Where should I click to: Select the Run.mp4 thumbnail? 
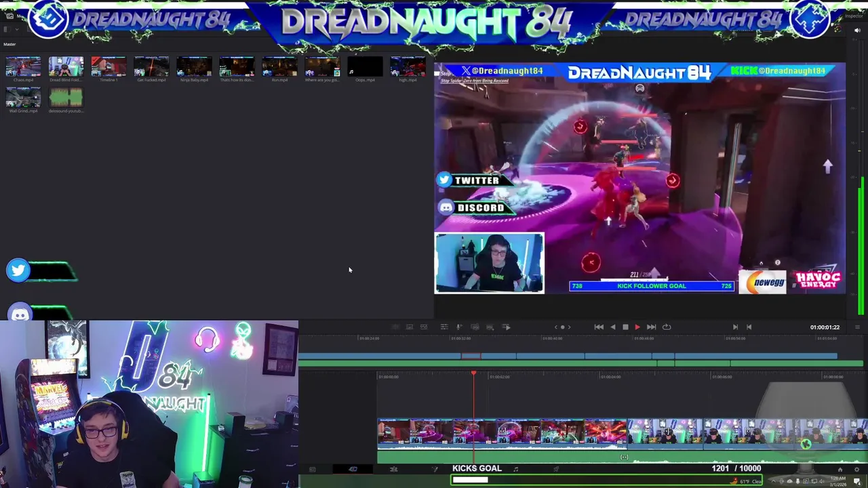(279, 66)
